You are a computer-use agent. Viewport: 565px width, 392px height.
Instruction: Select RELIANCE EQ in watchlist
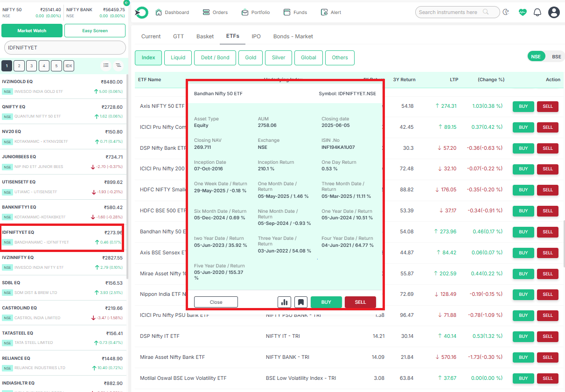(x=63, y=363)
